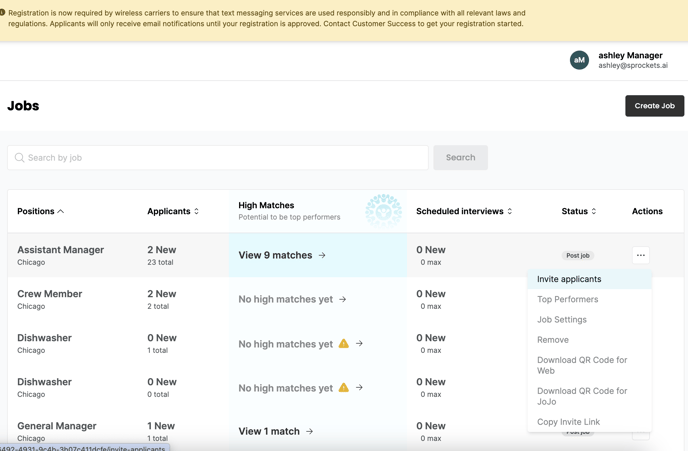Open View 1 match for General Manager
Viewport: 688px width, 451px height.
pyautogui.click(x=276, y=431)
